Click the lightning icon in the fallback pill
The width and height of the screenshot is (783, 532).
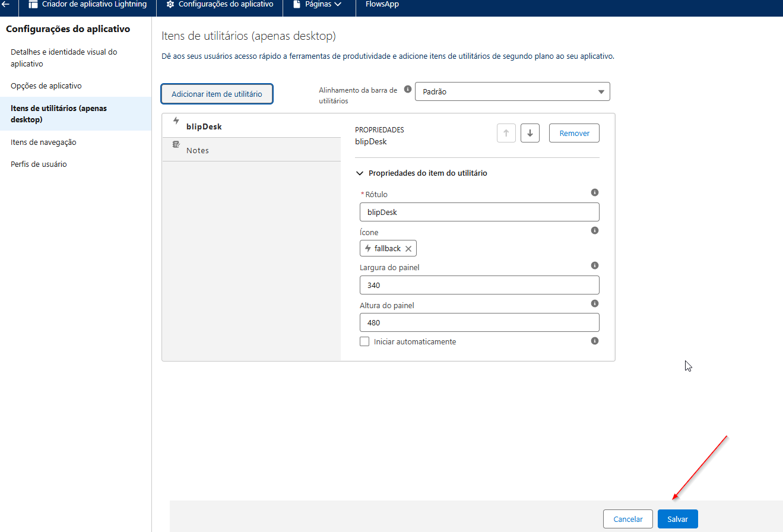(368, 248)
